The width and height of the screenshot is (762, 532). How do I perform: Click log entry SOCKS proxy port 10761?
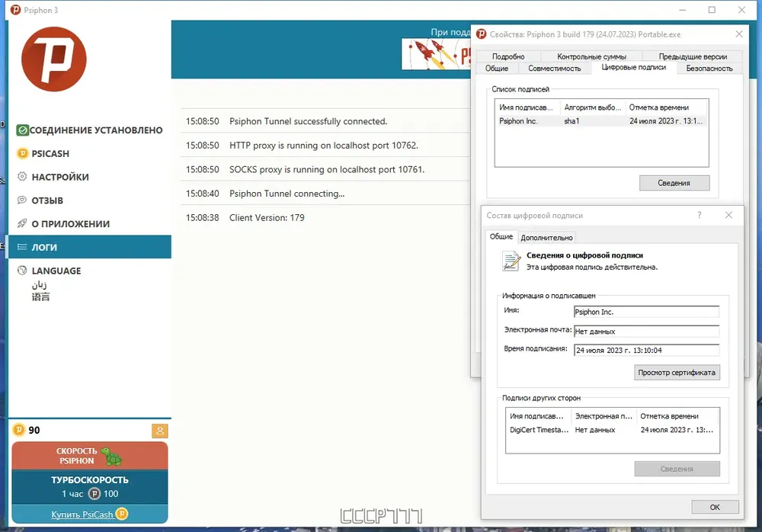(325, 169)
